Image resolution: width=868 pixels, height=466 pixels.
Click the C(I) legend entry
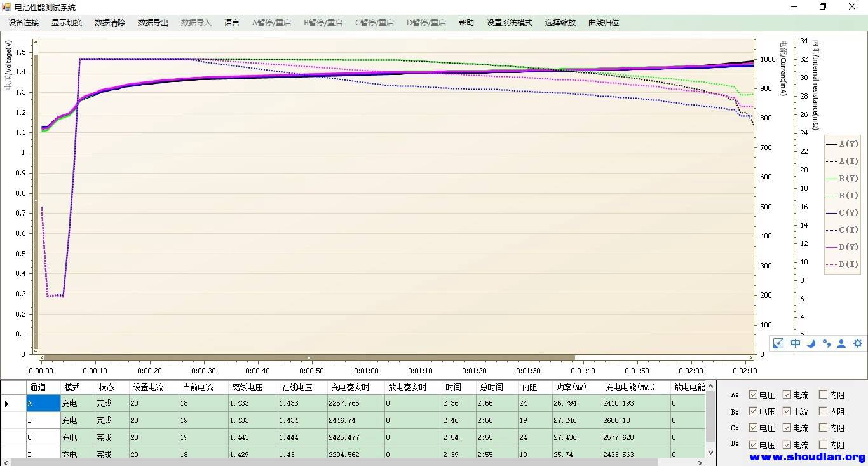tap(843, 230)
